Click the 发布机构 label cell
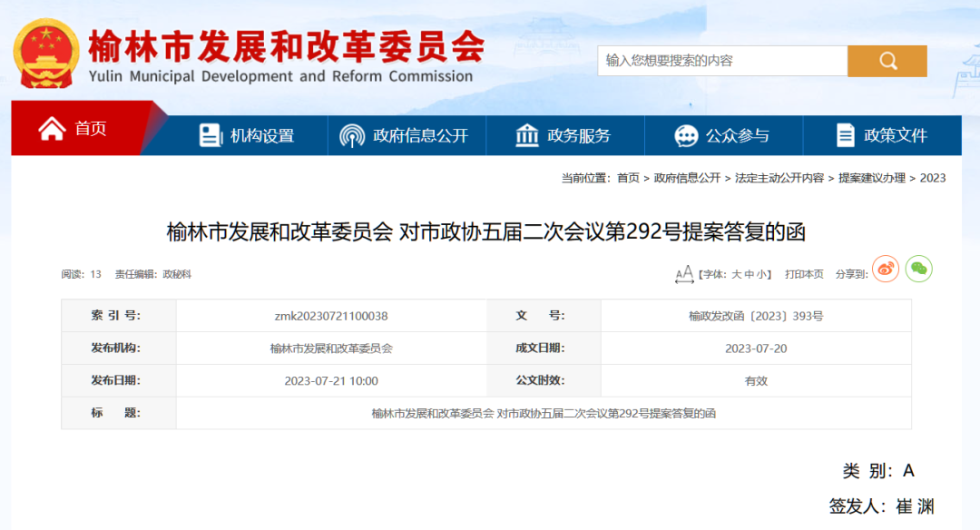 pyautogui.click(x=118, y=348)
